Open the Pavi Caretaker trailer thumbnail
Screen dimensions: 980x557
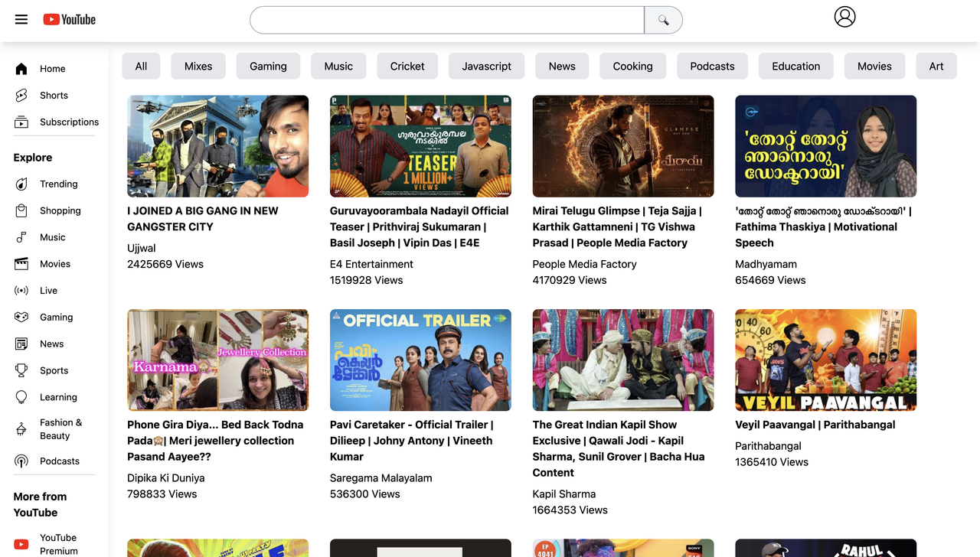420,360
